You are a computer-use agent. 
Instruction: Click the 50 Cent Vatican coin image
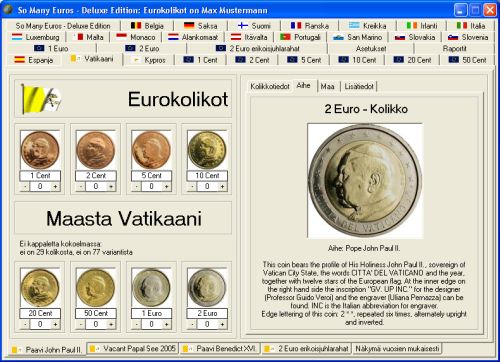coord(96,287)
